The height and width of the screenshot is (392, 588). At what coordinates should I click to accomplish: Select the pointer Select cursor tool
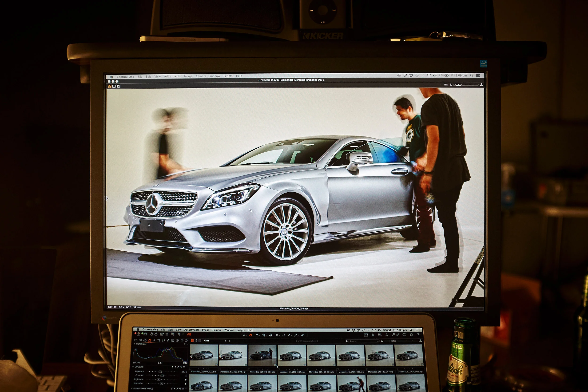(244, 335)
